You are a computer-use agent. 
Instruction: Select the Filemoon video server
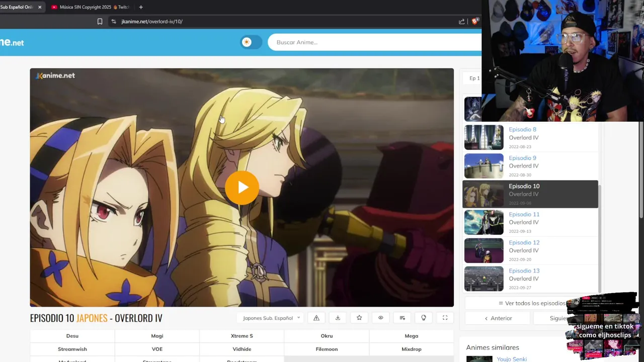coord(327,349)
